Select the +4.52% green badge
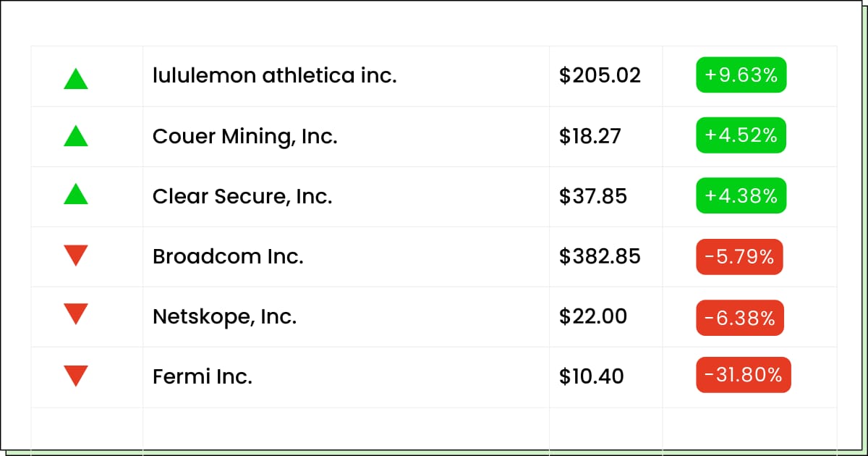Screen dimensions: 868x456 coord(741,135)
